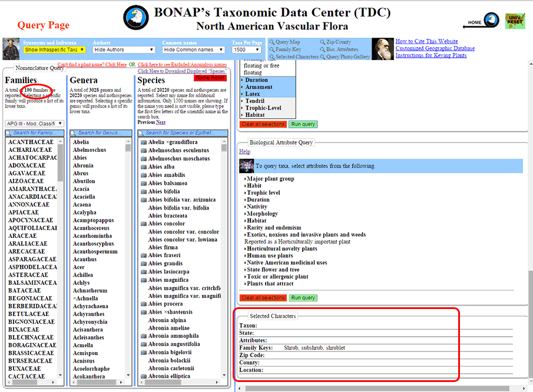Click map icon next to Abronia elliptica

pyautogui.click(x=144, y=376)
